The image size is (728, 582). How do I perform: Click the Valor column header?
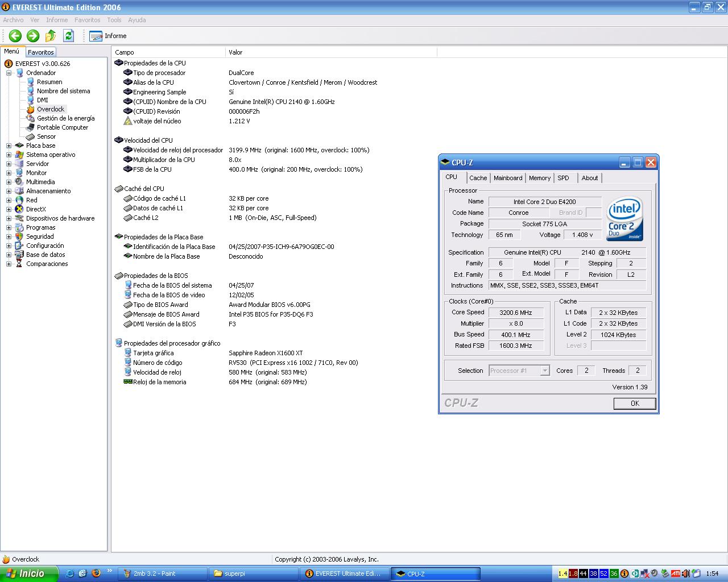331,52
